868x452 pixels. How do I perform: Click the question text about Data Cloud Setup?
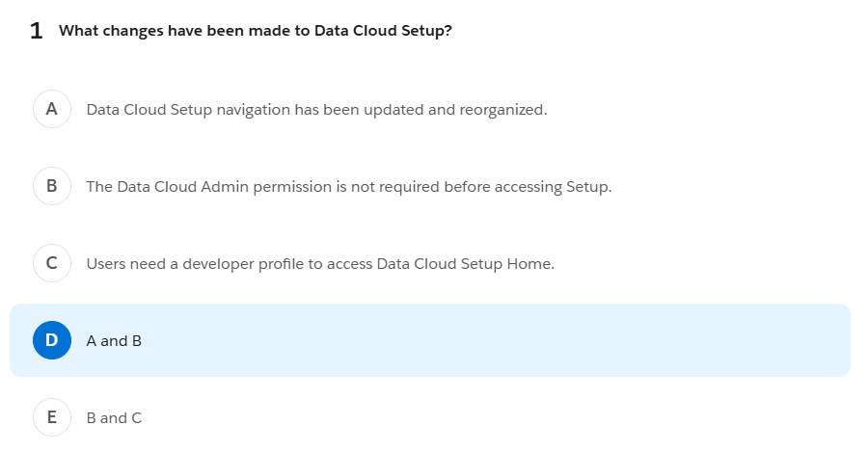click(x=256, y=31)
